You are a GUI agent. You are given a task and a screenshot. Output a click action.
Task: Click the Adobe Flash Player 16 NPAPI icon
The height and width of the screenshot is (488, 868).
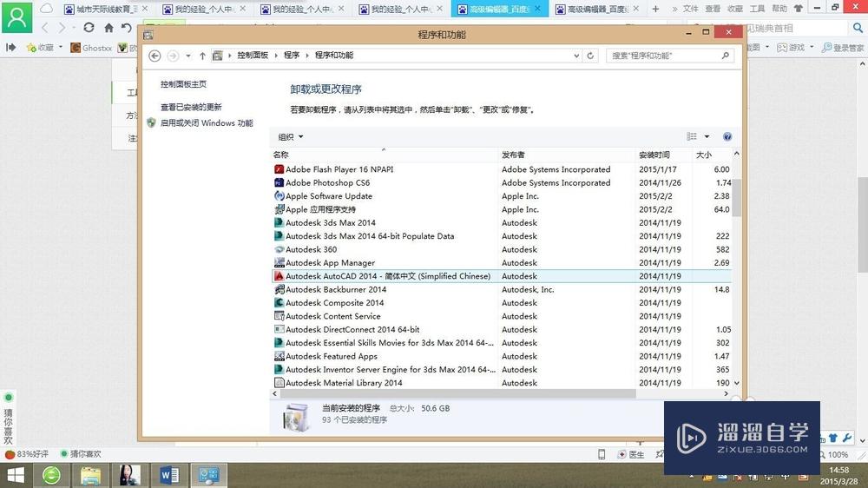click(x=279, y=169)
